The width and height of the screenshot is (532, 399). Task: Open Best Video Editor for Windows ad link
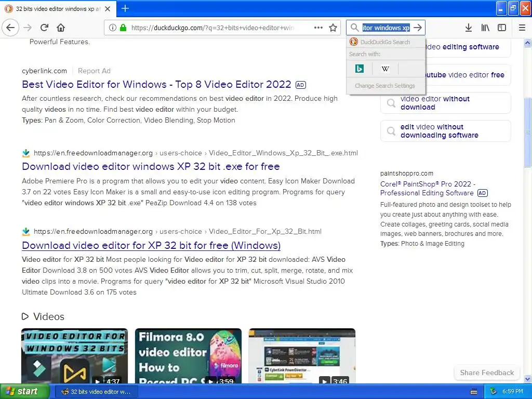pyautogui.click(x=156, y=84)
